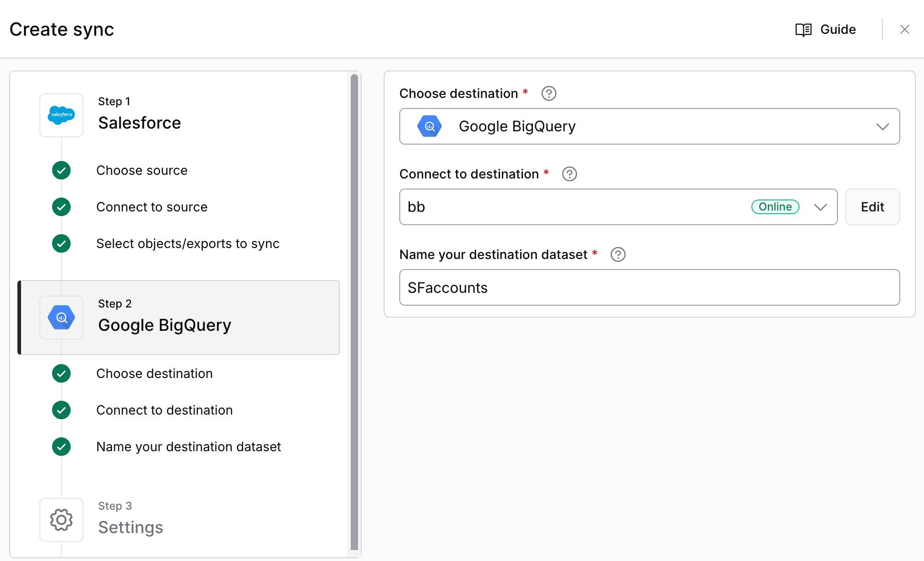Open the bb connection dropdown
924x561 pixels.
pos(618,207)
